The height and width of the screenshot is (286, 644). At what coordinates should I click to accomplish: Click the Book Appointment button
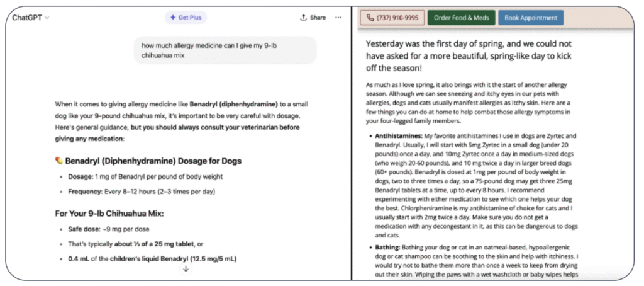[531, 18]
